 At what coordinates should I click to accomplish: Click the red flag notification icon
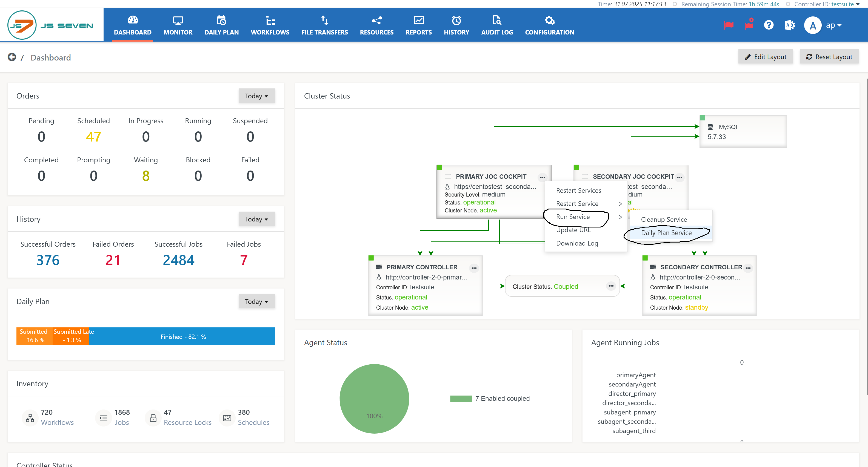point(729,25)
